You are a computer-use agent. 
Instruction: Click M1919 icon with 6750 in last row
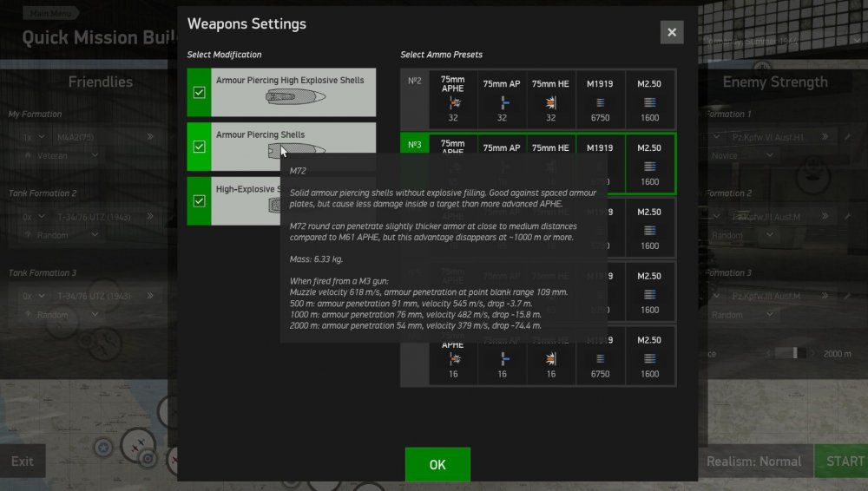point(600,358)
